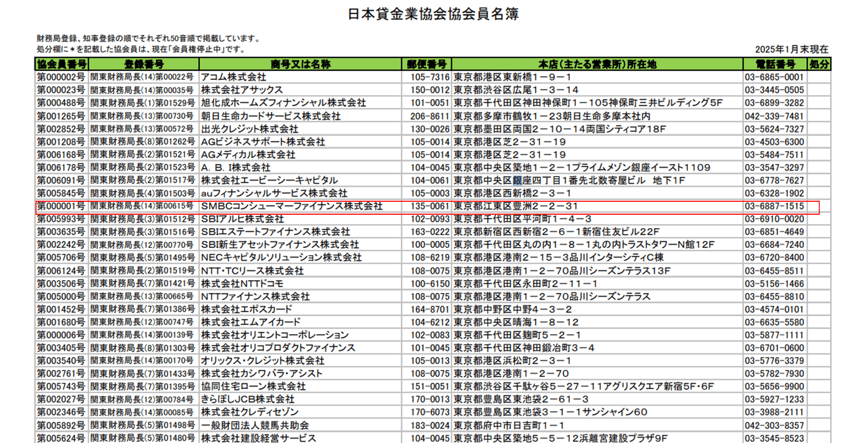Click the 郵便番号 column header
Viewport: 868px width, 443px height.
pos(426,64)
